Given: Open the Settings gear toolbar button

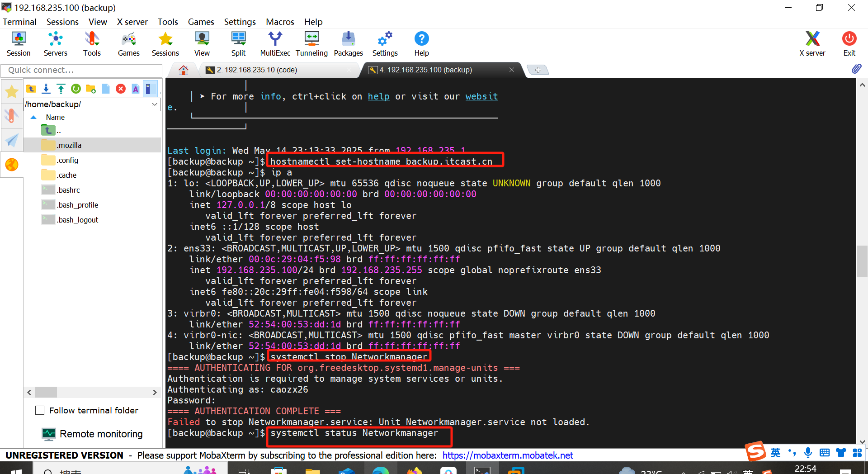Looking at the screenshot, I should point(385,44).
